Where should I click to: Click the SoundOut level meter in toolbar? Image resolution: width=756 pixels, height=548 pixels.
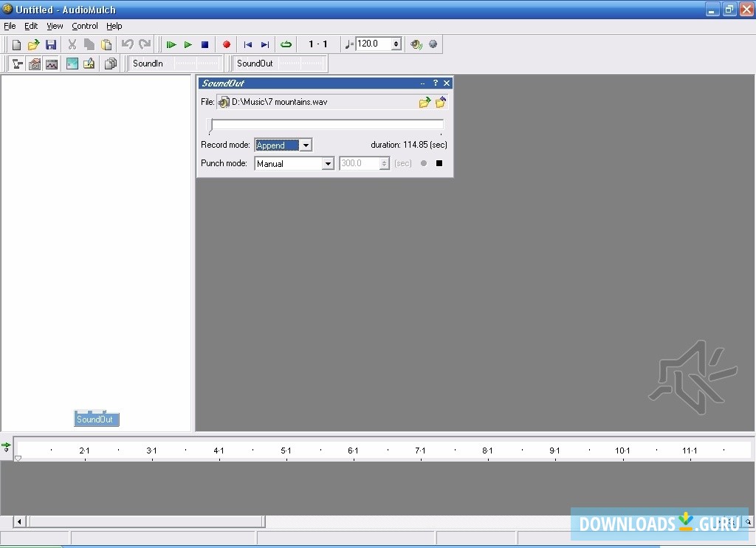[x=301, y=64]
